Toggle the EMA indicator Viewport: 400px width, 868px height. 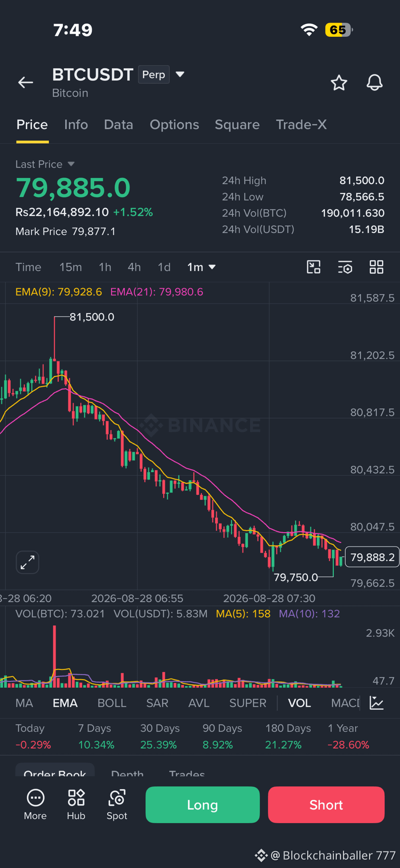coord(65,703)
